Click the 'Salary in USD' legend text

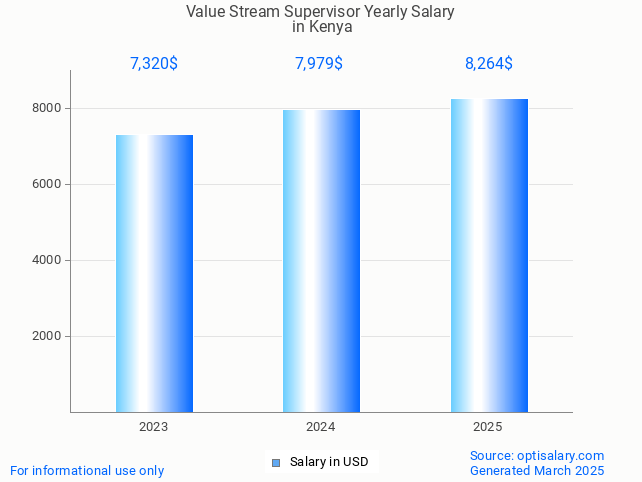click(329, 462)
